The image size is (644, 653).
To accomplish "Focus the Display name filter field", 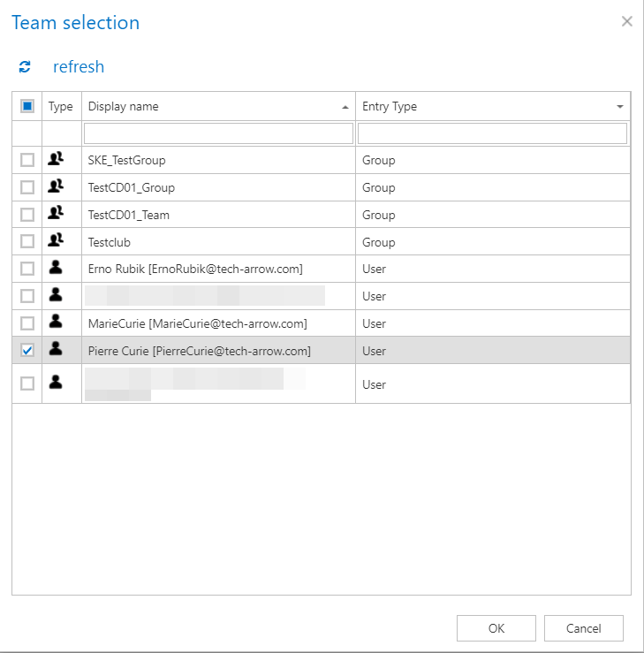I will 218,133.
